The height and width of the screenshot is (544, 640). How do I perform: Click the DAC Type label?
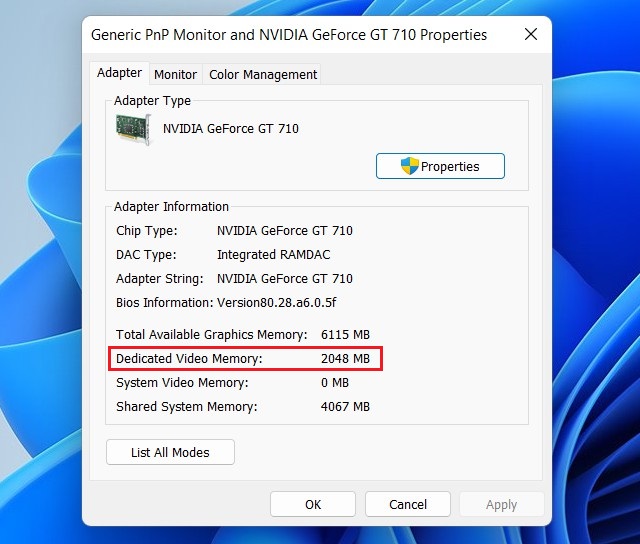(146, 255)
